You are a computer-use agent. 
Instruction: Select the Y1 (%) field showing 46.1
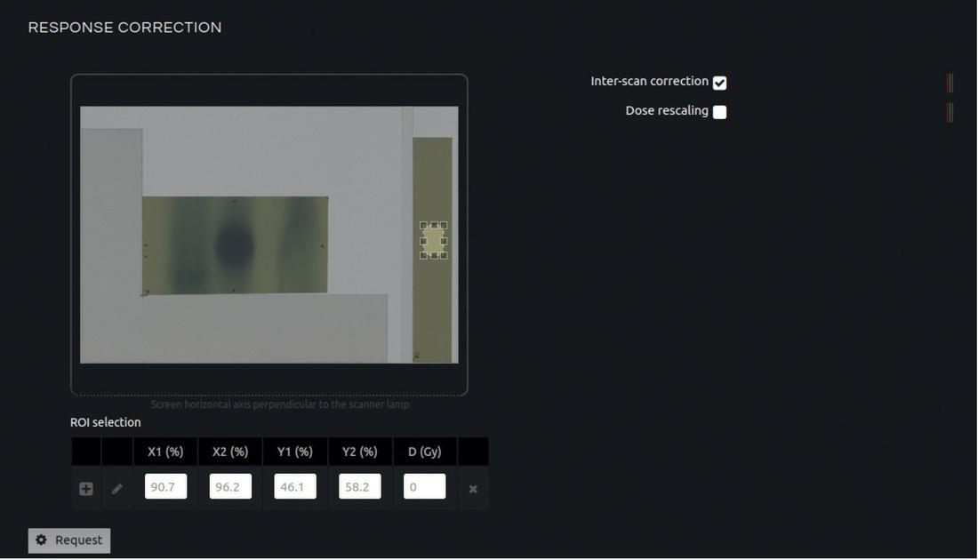(x=295, y=487)
